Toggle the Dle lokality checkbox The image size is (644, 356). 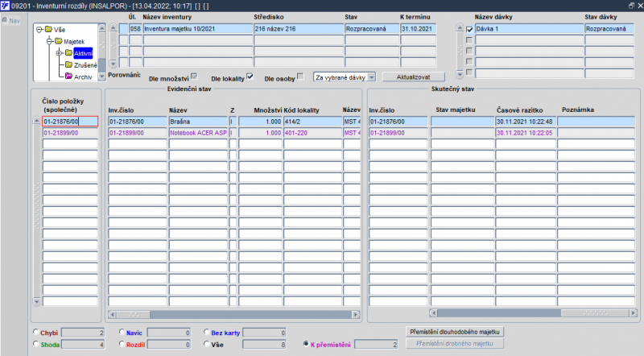(250, 76)
